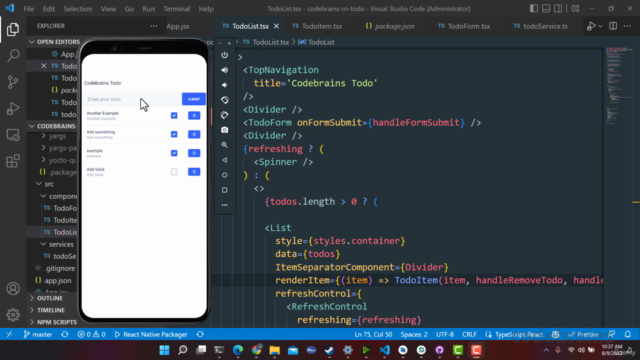Viewport: 640px width, 360px height.
Task: Click the SUBMIT button in emulator
Action: tap(194, 99)
